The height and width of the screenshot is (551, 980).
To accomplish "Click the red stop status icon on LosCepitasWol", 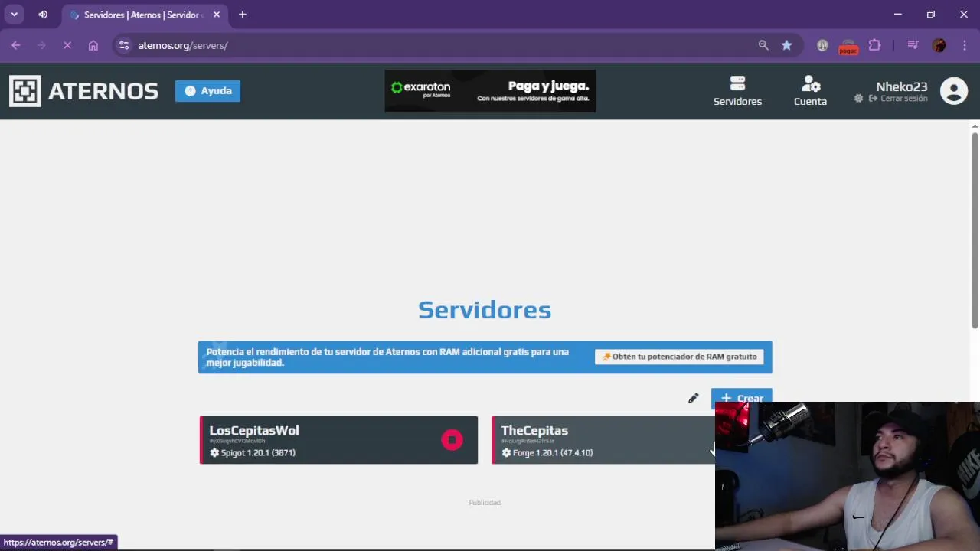I will pyautogui.click(x=452, y=440).
